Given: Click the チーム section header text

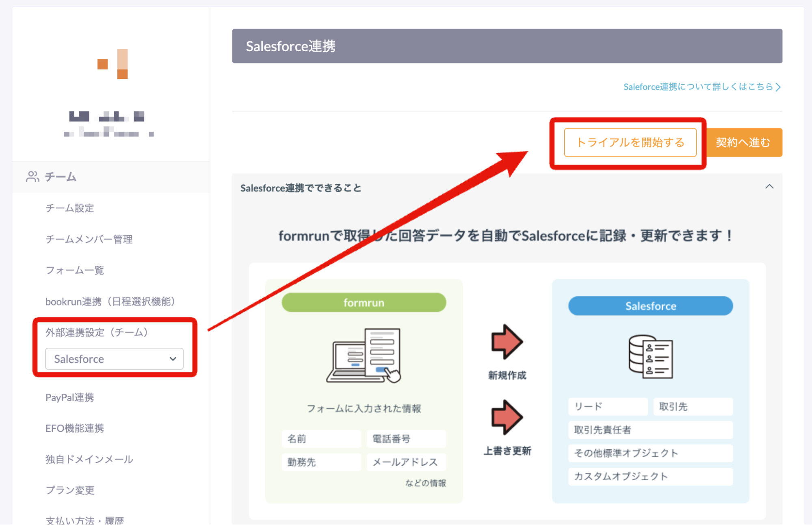Looking at the screenshot, I should [x=61, y=177].
